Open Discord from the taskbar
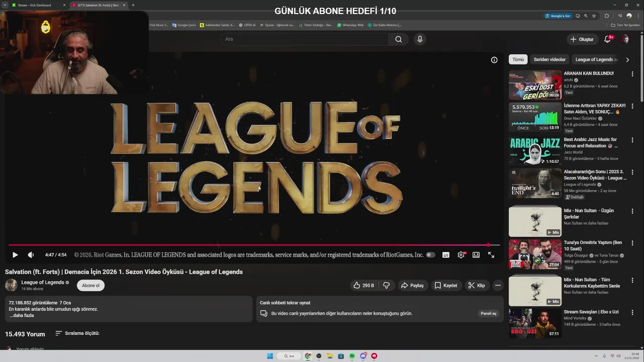 pos(363,356)
